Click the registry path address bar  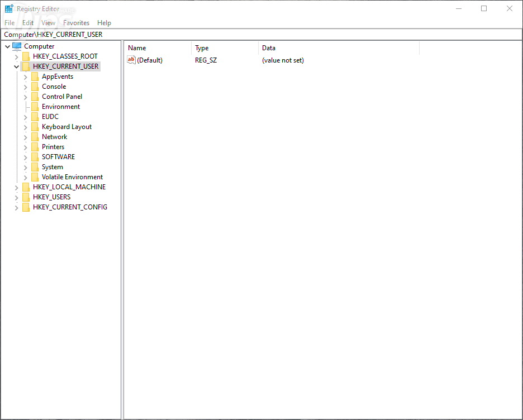coord(261,34)
